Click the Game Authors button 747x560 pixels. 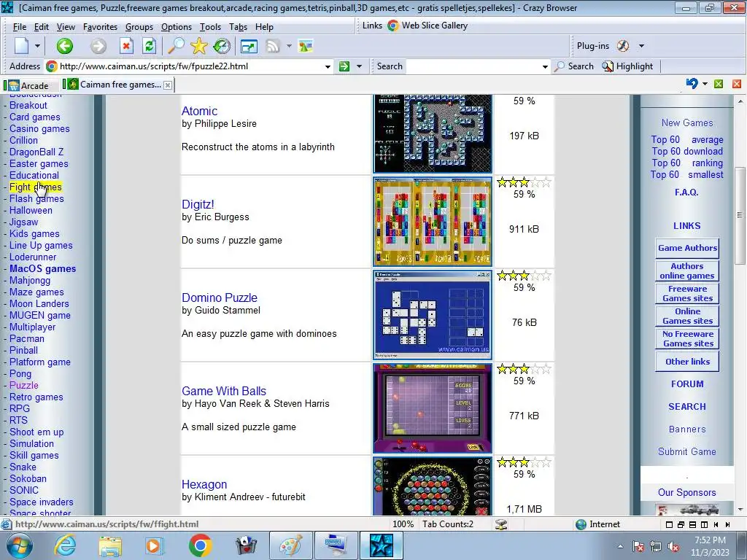tap(687, 248)
